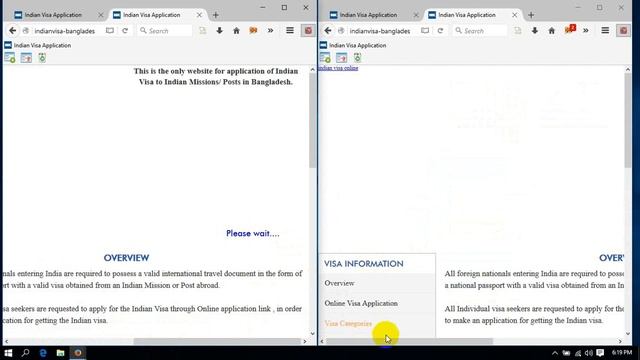Click the OVERVIEW heading in left window

tap(126, 258)
